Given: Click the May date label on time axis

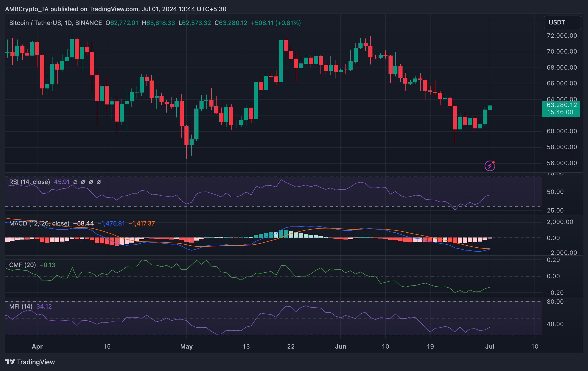Looking at the screenshot, I should pos(186,347).
